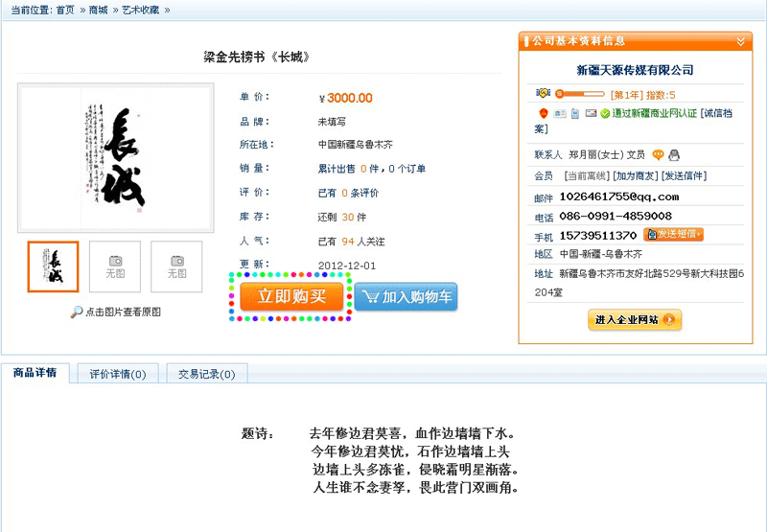The width and height of the screenshot is (767, 532).
Task: Select the second 无图 thumbnail placeholder
Action: 115,266
